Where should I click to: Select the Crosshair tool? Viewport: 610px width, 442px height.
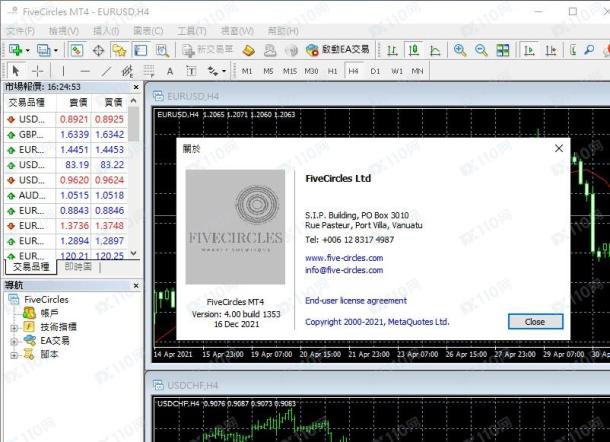point(38,71)
